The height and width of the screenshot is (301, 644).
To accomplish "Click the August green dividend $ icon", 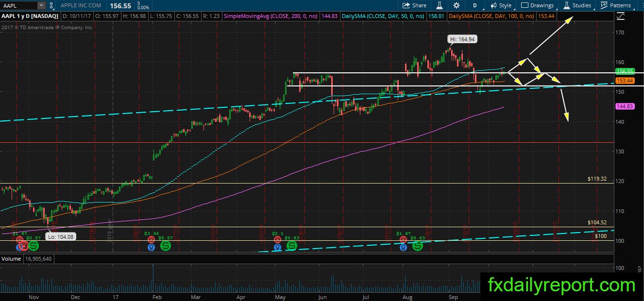I will point(417,247).
